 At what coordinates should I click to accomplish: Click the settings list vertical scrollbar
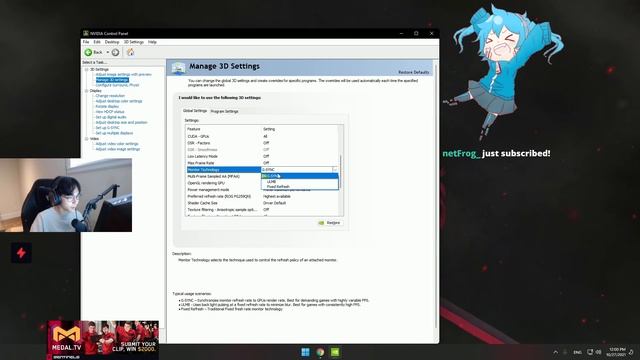[x=341, y=170]
